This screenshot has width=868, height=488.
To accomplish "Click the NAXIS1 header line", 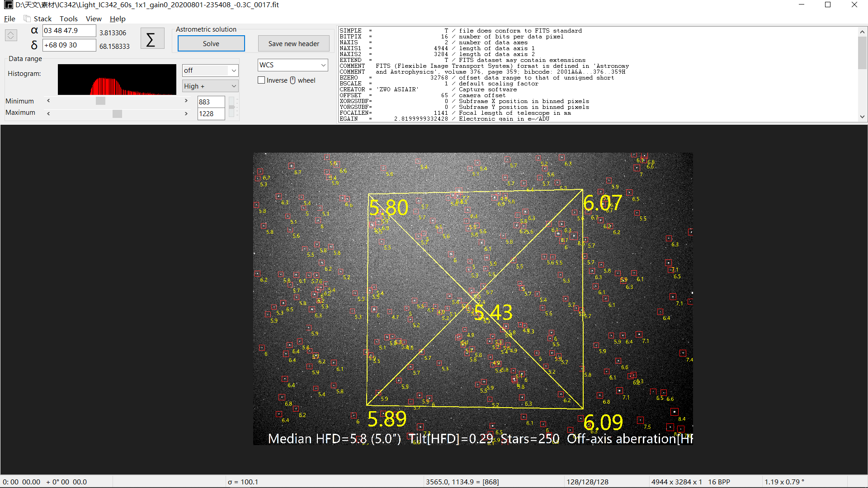I will [437, 48].
